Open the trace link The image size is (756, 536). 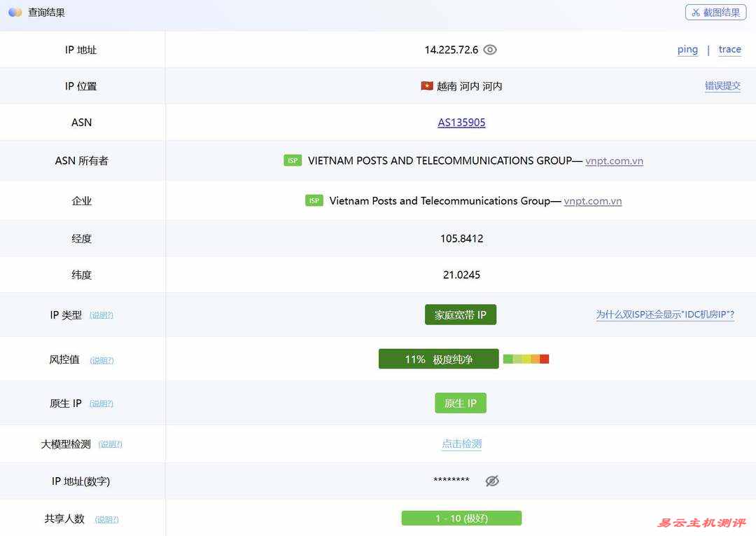730,49
